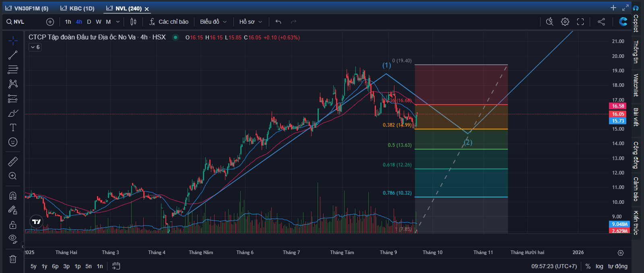Image resolution: width=644 pixels, height=273 pixels.
Task: Expand the timeframe dropdown arrow
Action: (x=118, y=22)
